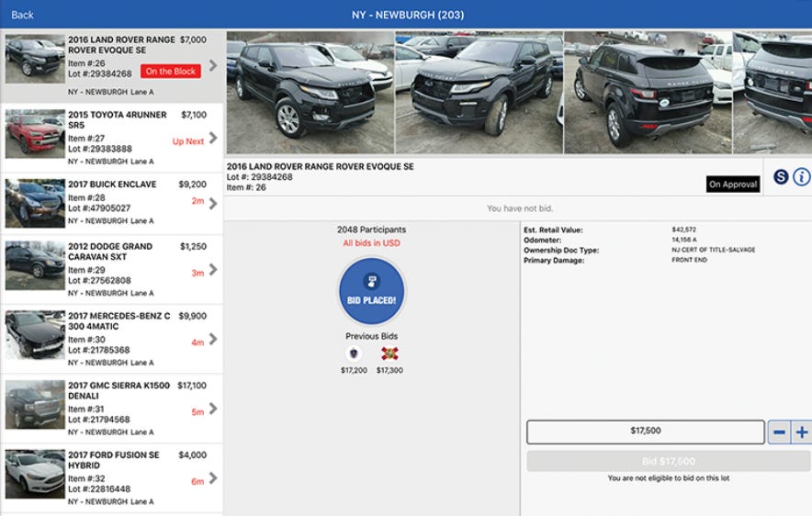Expand the Toyota 4Runner row chevron
Image resolution: width=812 pixels, height=516 pixels.
(x=213, y=138)
